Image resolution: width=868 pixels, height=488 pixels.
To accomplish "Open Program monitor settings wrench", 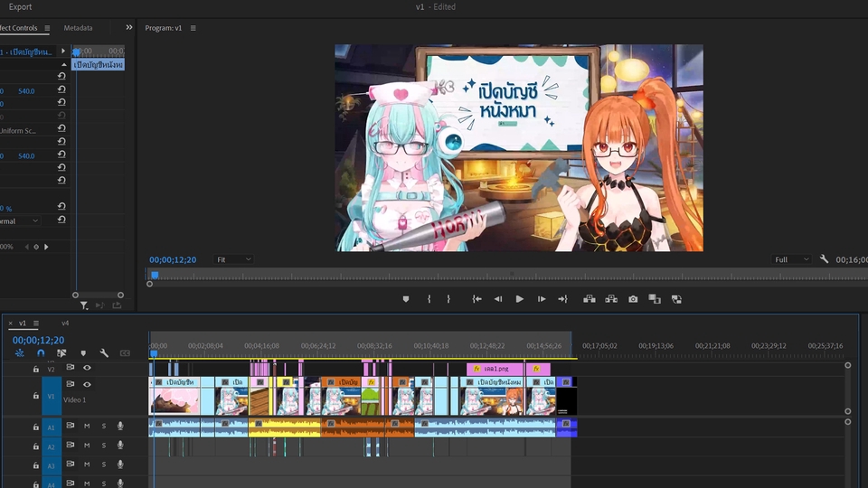I will coord(825,259).
